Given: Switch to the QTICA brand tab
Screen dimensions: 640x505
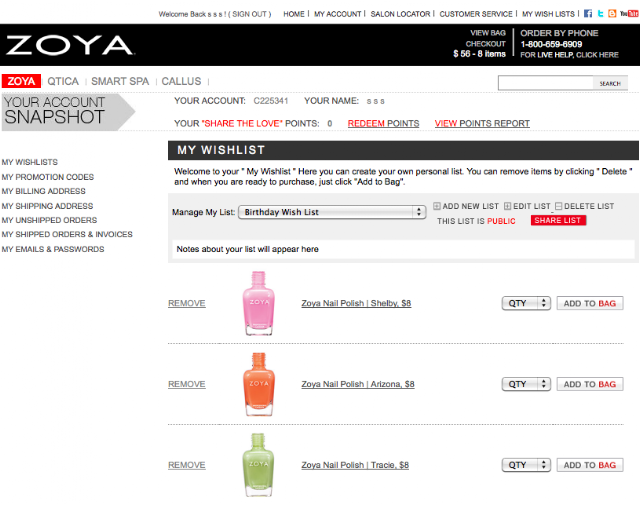Looking at the screenshot, I should point(63,81).
